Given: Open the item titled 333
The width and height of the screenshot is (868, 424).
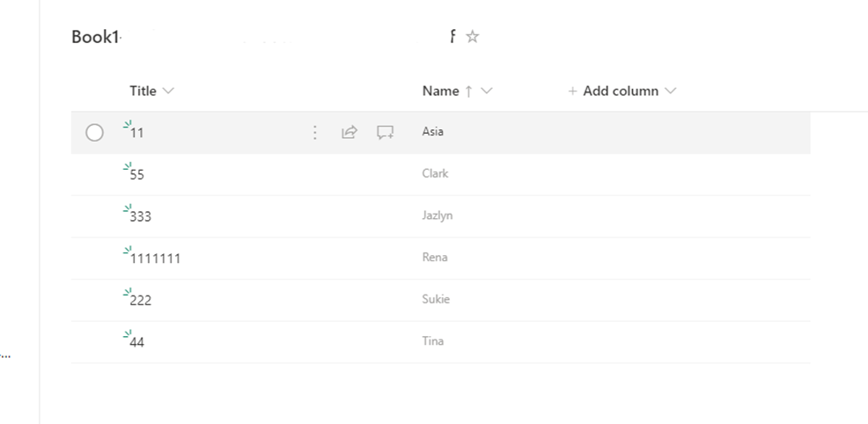Looking at the screenshot, I should click(x=141, y=216).
